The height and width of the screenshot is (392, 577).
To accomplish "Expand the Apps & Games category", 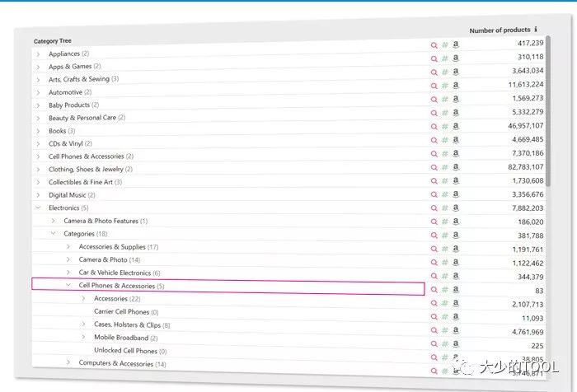I will (x=38, y=68).
